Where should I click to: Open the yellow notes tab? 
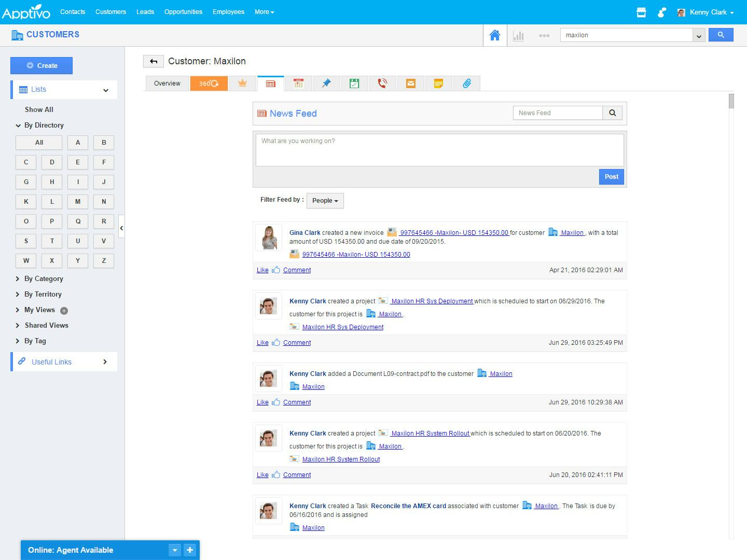tap(438, 83)
